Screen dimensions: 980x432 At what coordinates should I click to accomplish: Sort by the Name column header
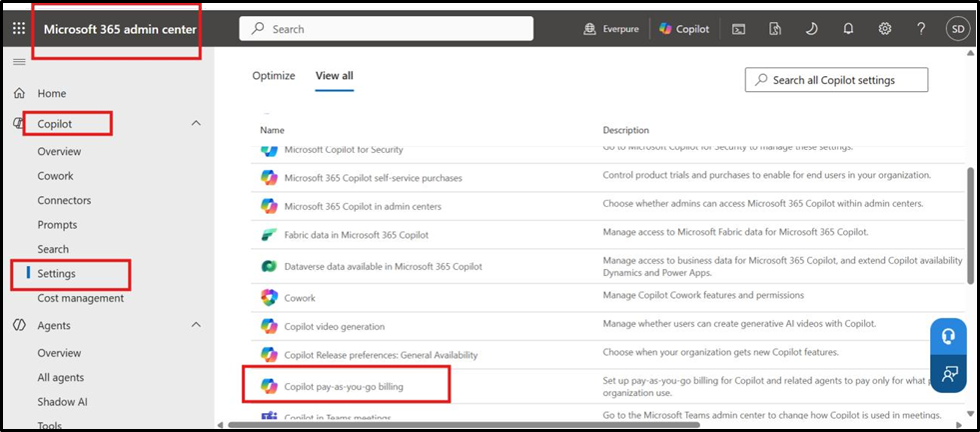272,130
